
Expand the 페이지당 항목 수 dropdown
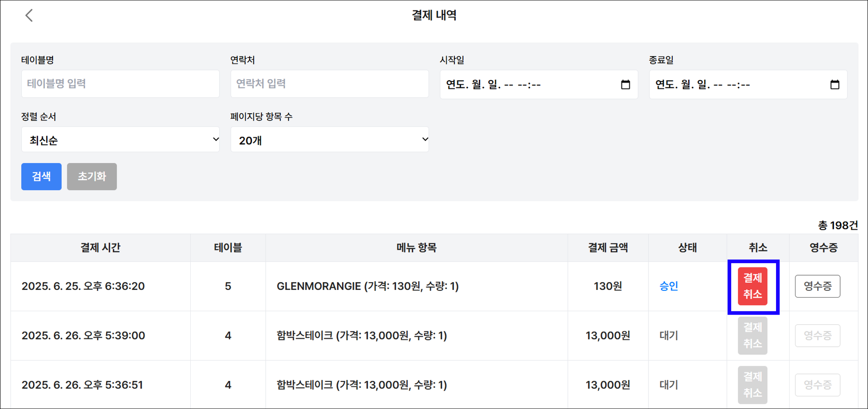pos(330,139)
